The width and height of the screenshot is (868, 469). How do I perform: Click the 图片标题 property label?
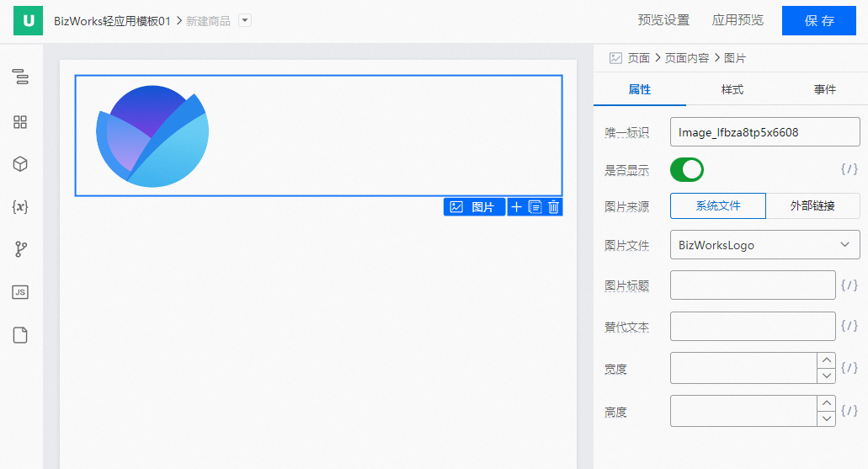pos(626,285)
